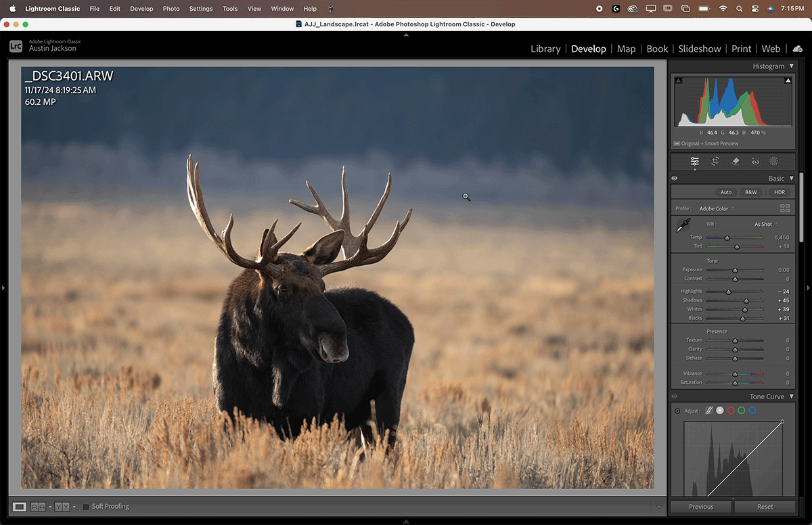Click the Temp slider handle

[727, 237]
